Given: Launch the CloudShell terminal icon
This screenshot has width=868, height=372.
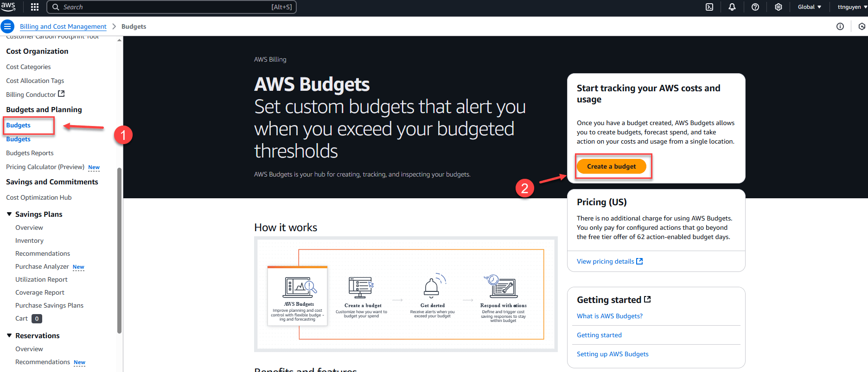Looking at the screenshot, I should [x=709, y=7].
